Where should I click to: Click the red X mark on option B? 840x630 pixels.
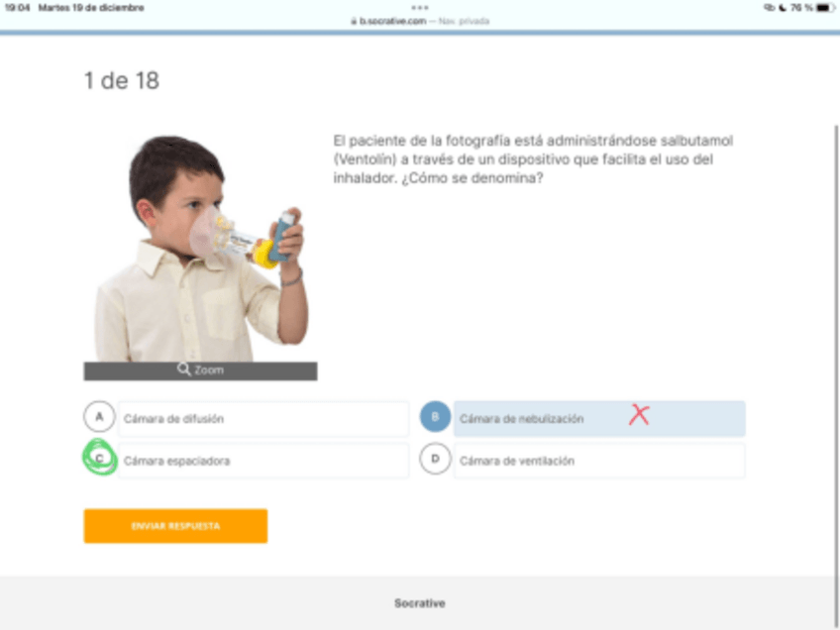click(639, 415)
